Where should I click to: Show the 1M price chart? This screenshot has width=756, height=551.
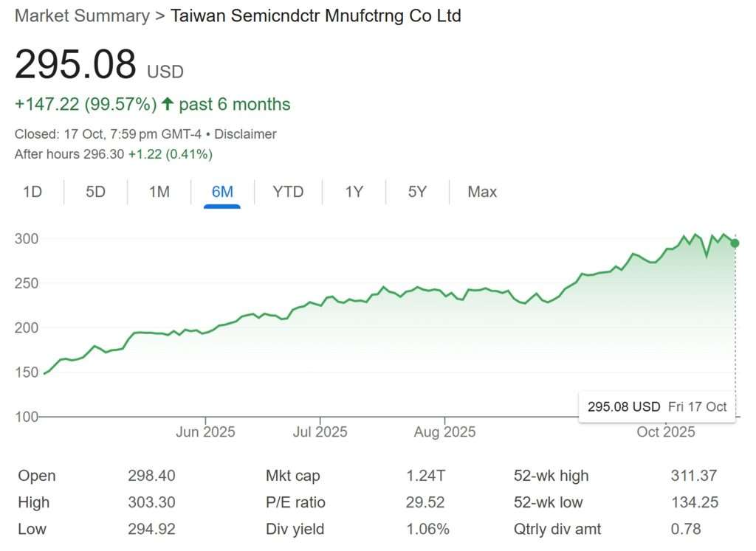159,192
